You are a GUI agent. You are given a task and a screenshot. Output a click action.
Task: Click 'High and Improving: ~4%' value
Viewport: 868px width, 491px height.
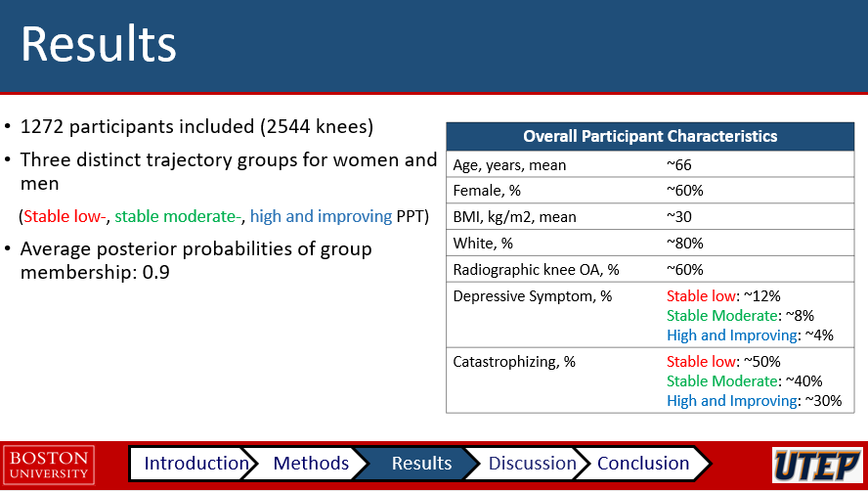750,335
